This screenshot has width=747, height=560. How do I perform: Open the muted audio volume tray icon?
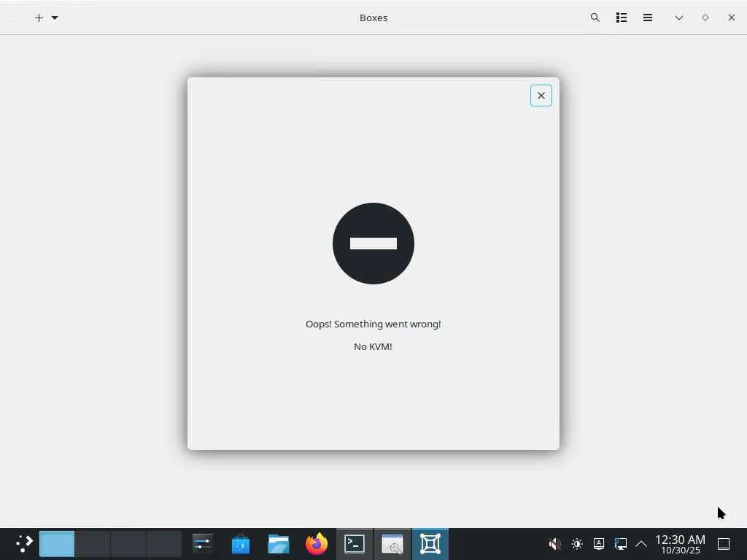click(x=554, y=544)
